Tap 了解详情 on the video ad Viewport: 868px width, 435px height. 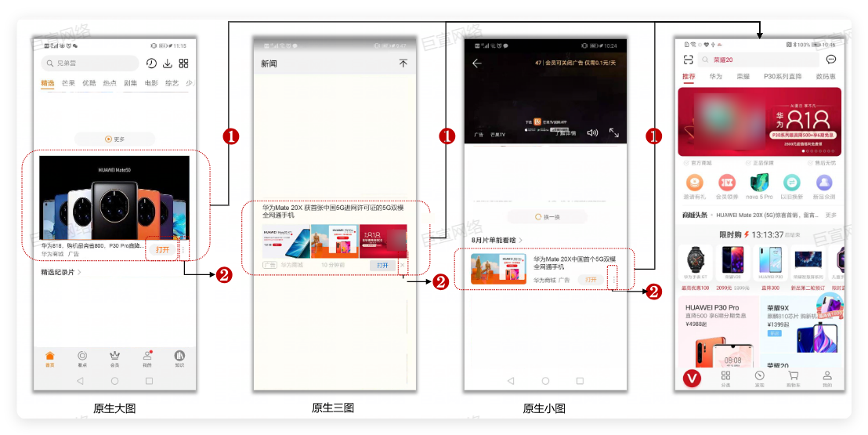click(566, 133)
